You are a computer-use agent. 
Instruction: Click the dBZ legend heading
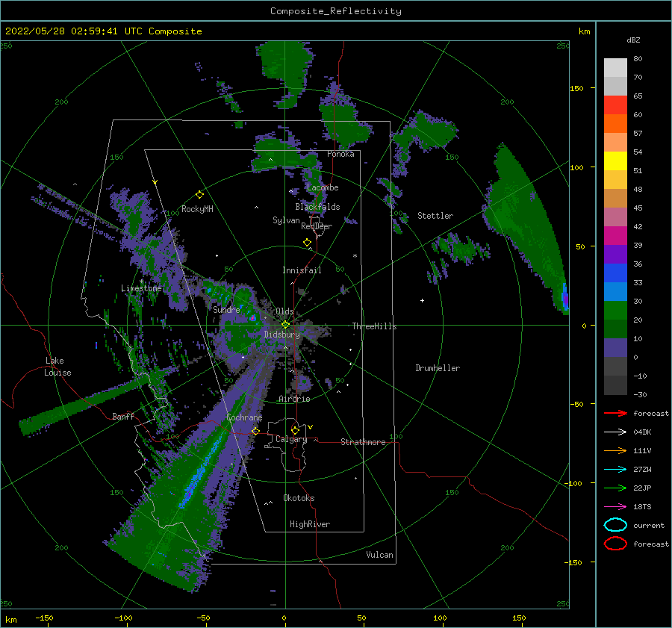coord(633,40)
